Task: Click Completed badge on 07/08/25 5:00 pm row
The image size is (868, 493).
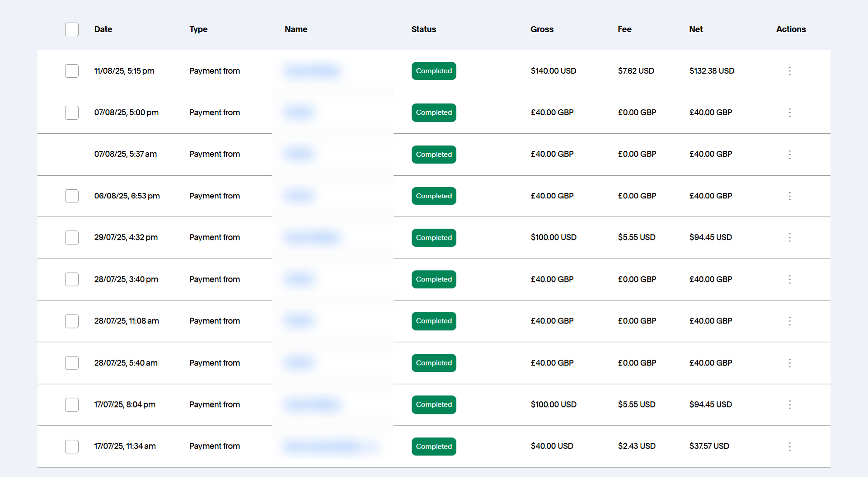Action: click(433, 113)
